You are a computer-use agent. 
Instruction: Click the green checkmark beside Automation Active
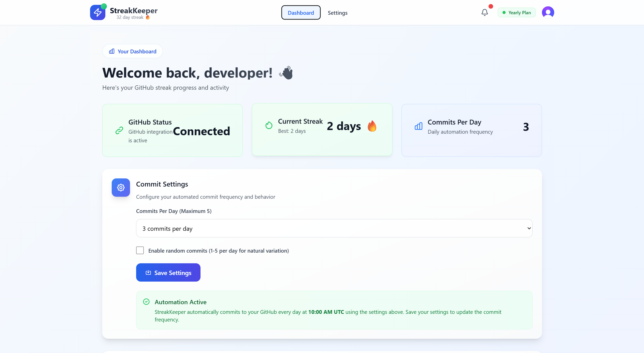[147, 302]
